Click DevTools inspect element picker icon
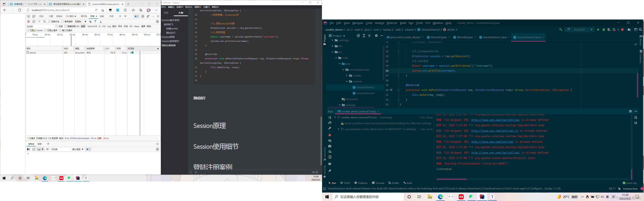 click(x=29, y=16)
